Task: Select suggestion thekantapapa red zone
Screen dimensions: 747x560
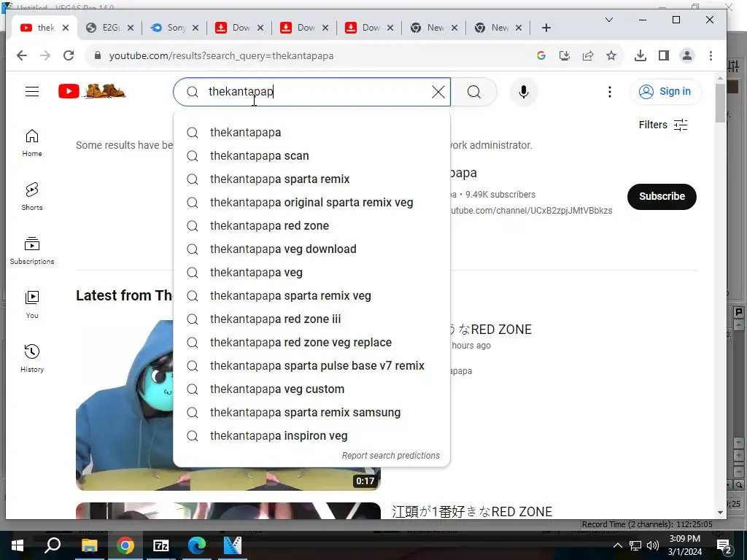Action: 311,226
